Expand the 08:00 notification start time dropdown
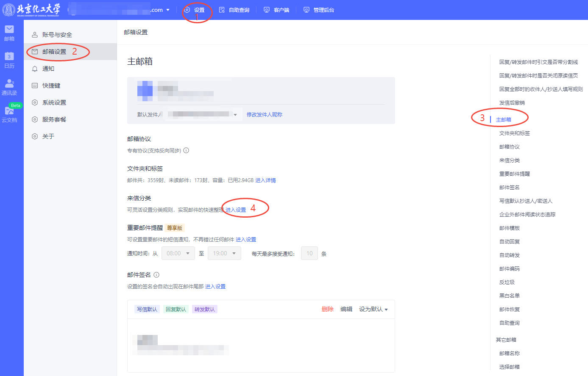Viewport: 588px width, 376px height. click(x=178, y=253)
